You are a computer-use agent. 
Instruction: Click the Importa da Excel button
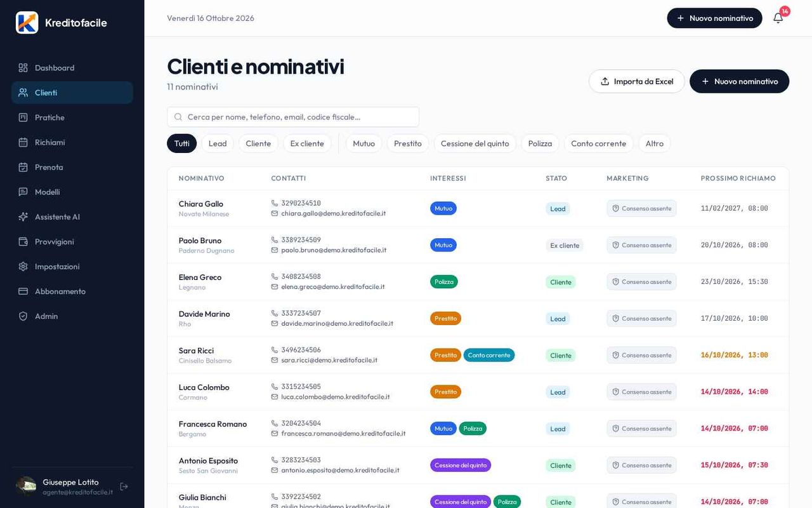pyautogui.click(x=637, y=81)
